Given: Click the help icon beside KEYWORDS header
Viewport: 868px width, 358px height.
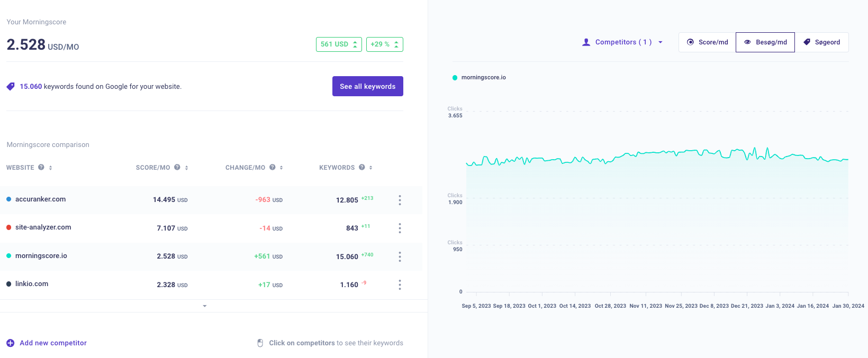Looking at the screenshot, I should pyautogui.click(x=362, y=167).
